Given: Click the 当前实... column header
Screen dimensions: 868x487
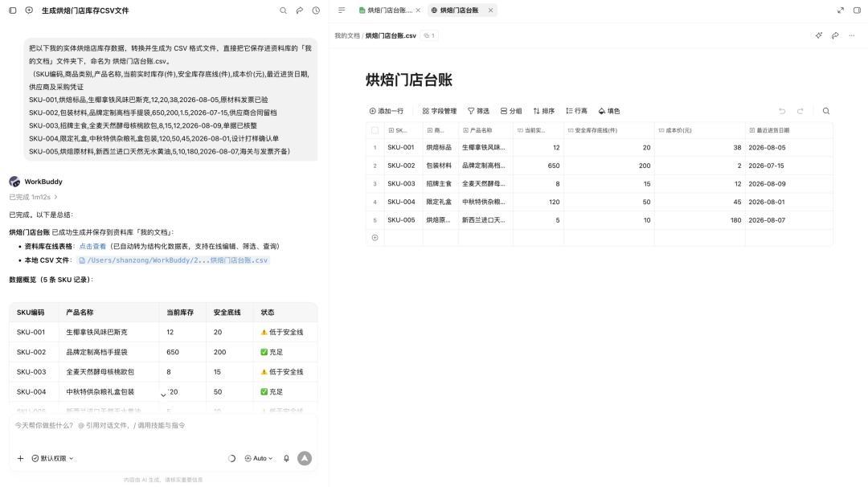Looking at the screenshot, I should [538, 131].
